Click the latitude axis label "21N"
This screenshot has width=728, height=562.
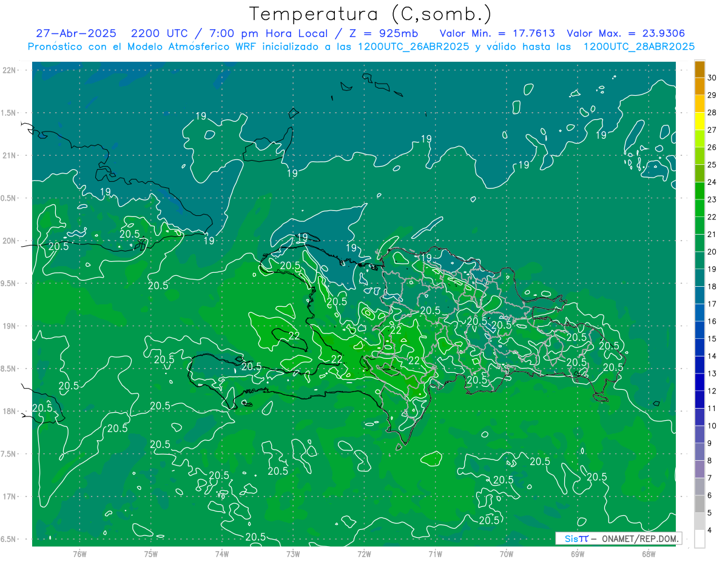coord(10,156)
